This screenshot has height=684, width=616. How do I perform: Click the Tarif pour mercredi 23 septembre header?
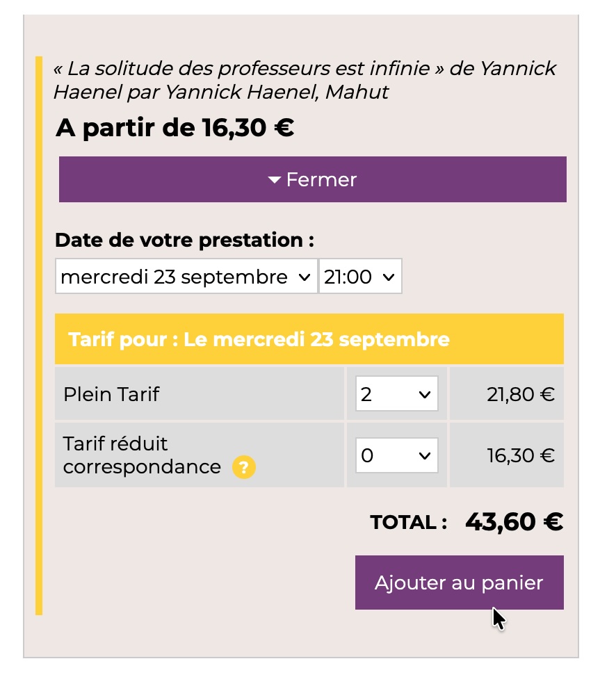click(309, 339)
